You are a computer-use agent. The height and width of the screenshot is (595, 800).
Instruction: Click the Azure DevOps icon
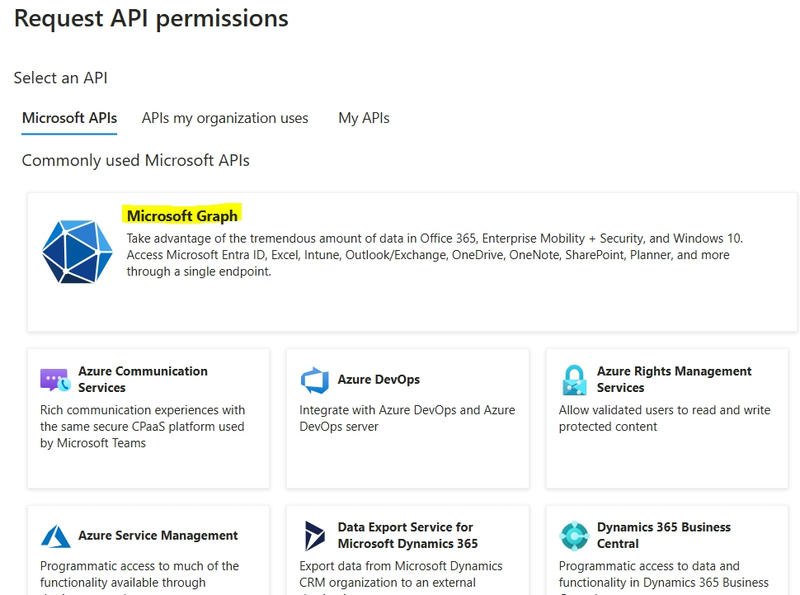[313, 378]
